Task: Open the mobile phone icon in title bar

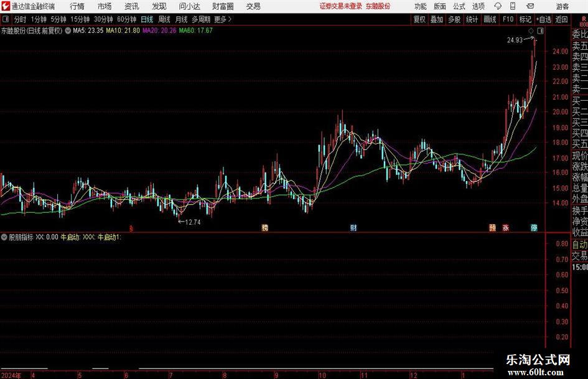Action: click(513, 6)
